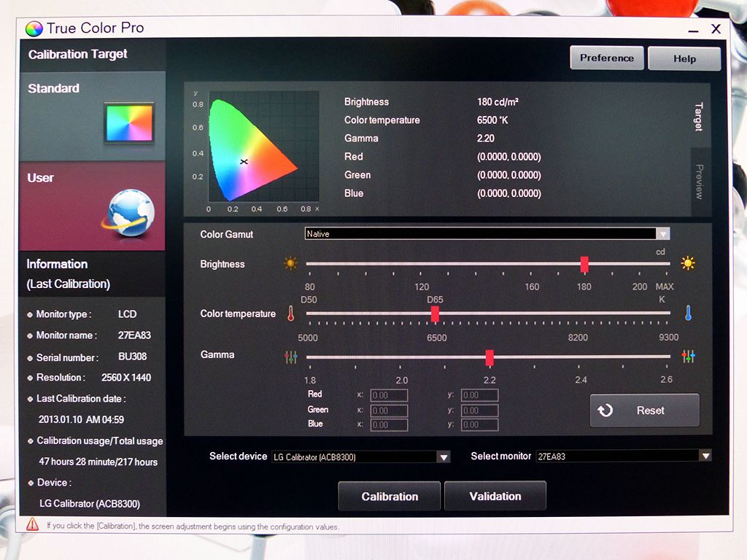Click the '6500 °K' color temperature value

(492, 120)
